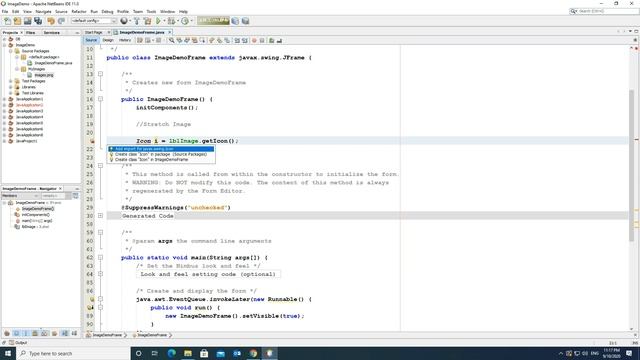
Task: Click the Find Selection magnifier in editor toolbar
Action: click(x=171, y=40)
